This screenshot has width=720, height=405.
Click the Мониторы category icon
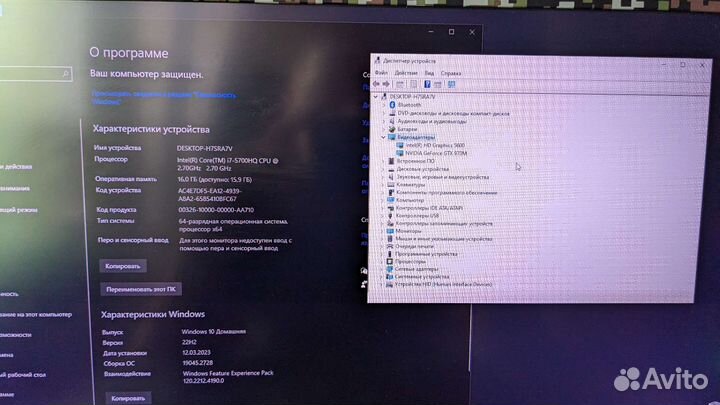(390, 231)
